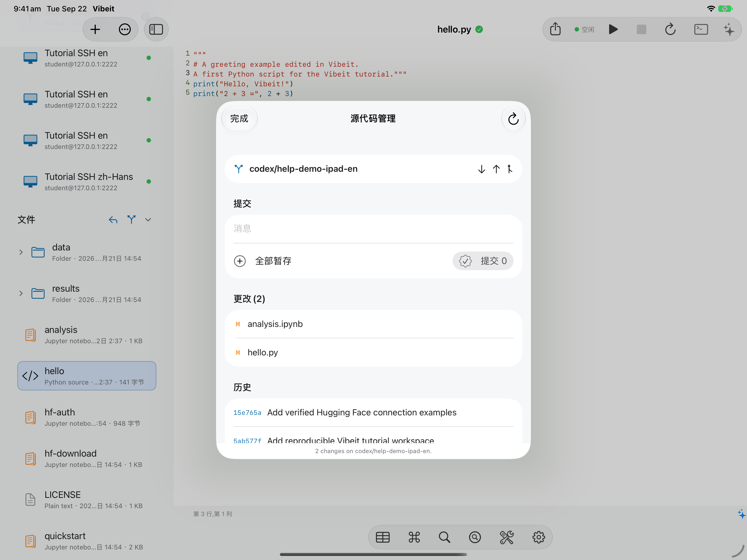
Task: Open the table grid icon in bottom toolbar
Action: 383,537
